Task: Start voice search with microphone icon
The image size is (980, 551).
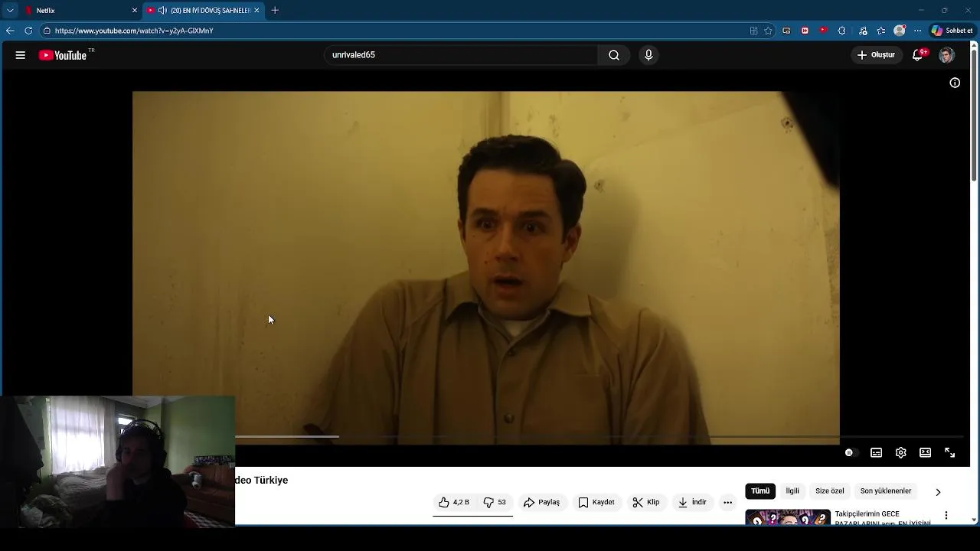Action: 648,55
